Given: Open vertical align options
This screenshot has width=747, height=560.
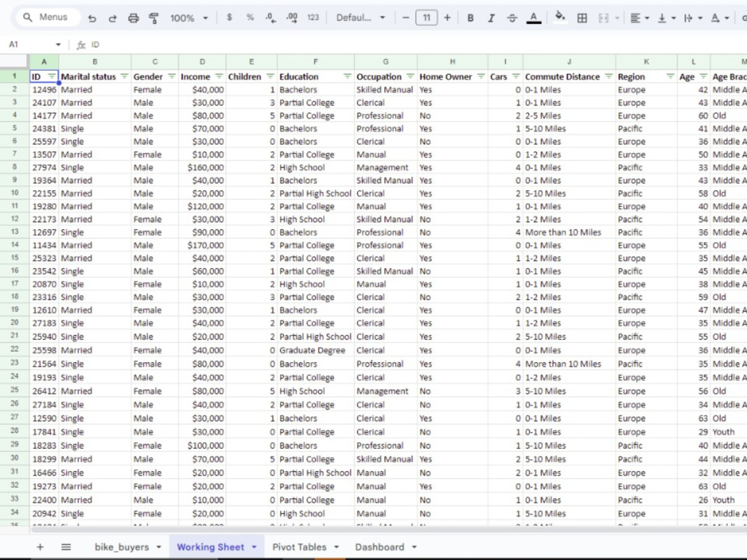Looking at the screenshot, I should pos(666,18).
